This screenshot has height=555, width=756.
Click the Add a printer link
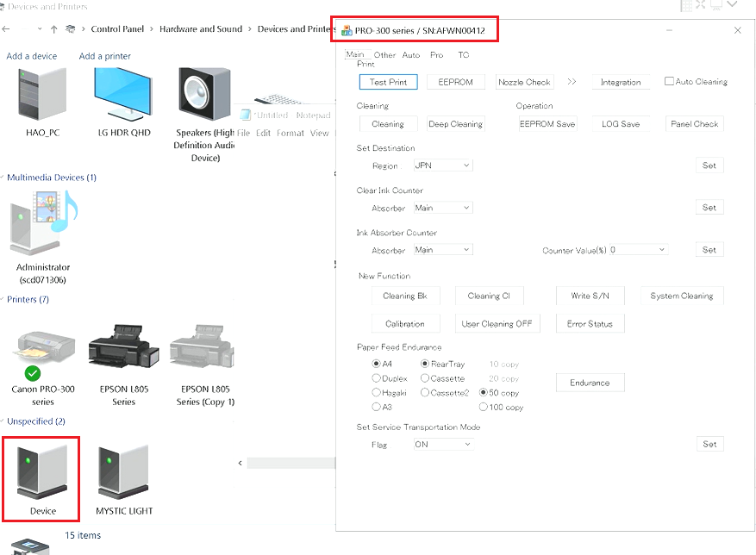104,56
